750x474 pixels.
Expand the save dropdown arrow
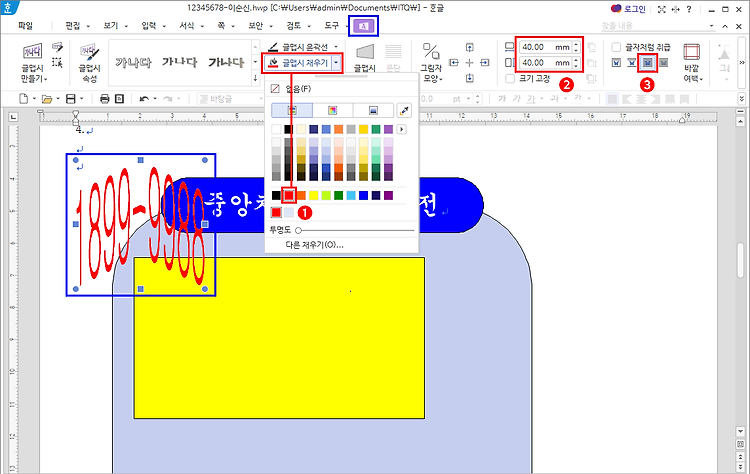point(81,99)
